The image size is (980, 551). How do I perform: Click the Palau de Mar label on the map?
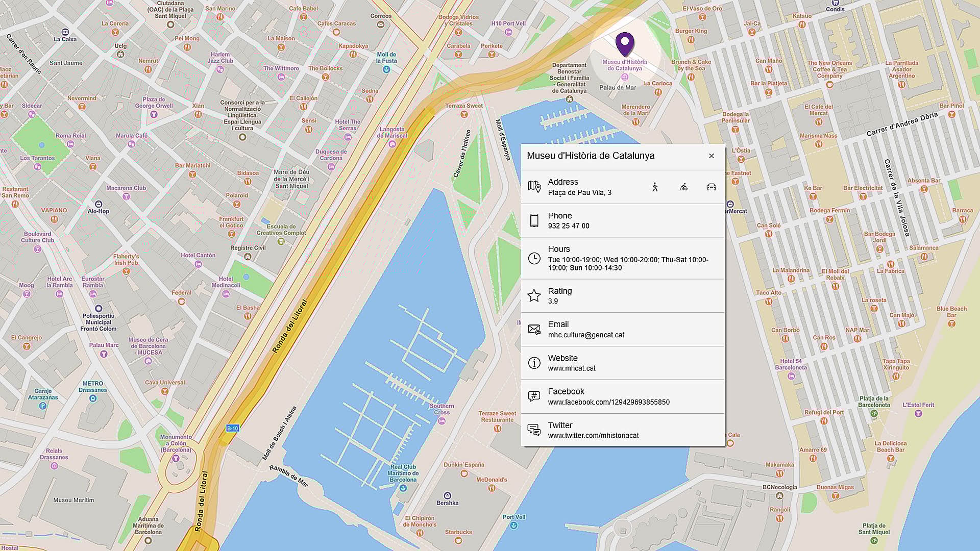click(x=618, y=88)
